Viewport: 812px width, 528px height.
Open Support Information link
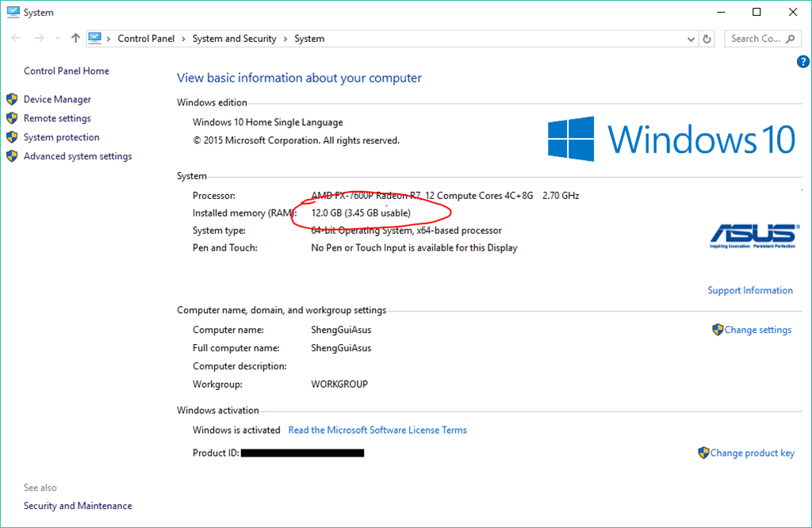(x=750, y=290)
